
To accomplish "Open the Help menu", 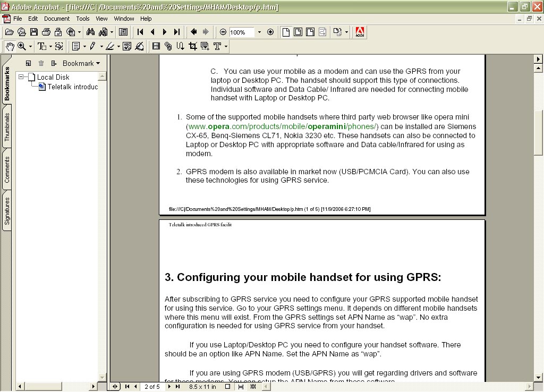I will (146, 19).
